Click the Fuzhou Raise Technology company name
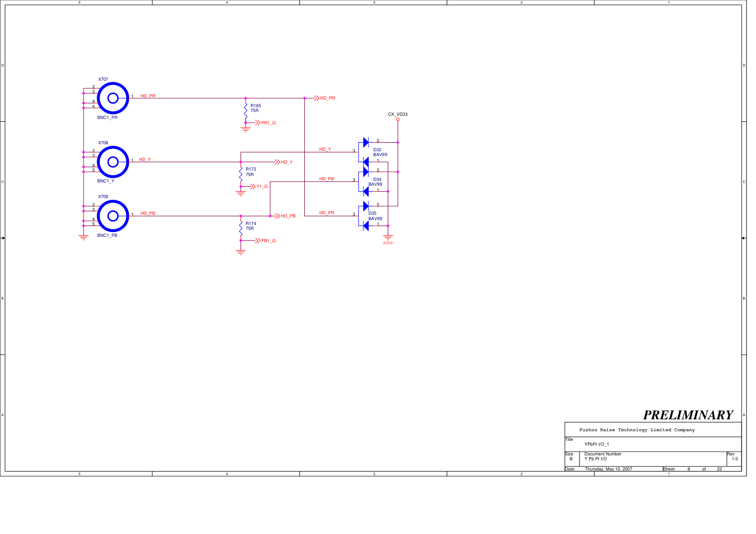Image resolution: width=756 pixels, height=534 pixels. pyautogui.click(x=637, y=430)
